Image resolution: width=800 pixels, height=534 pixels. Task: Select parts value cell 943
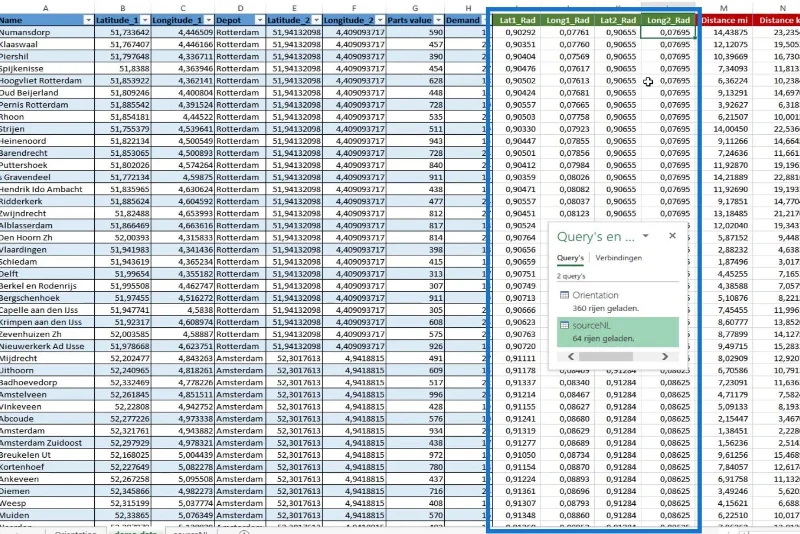pos(415,141)
